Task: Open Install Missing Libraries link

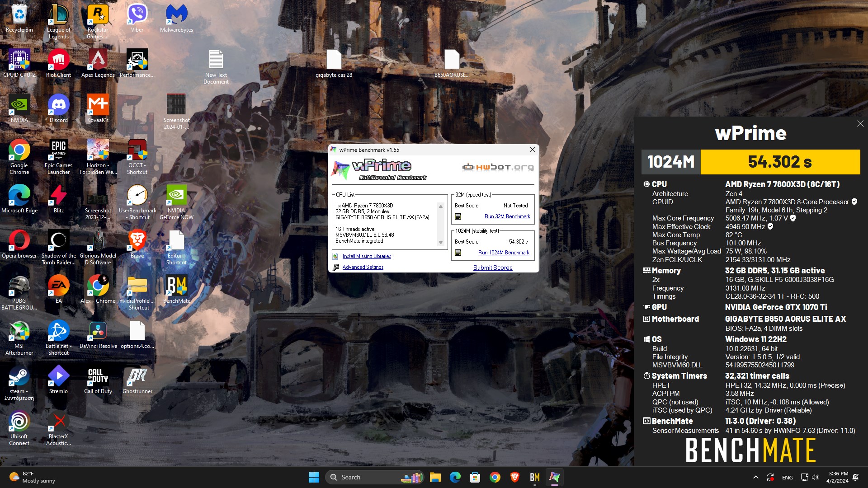Action: coord(367,256)
